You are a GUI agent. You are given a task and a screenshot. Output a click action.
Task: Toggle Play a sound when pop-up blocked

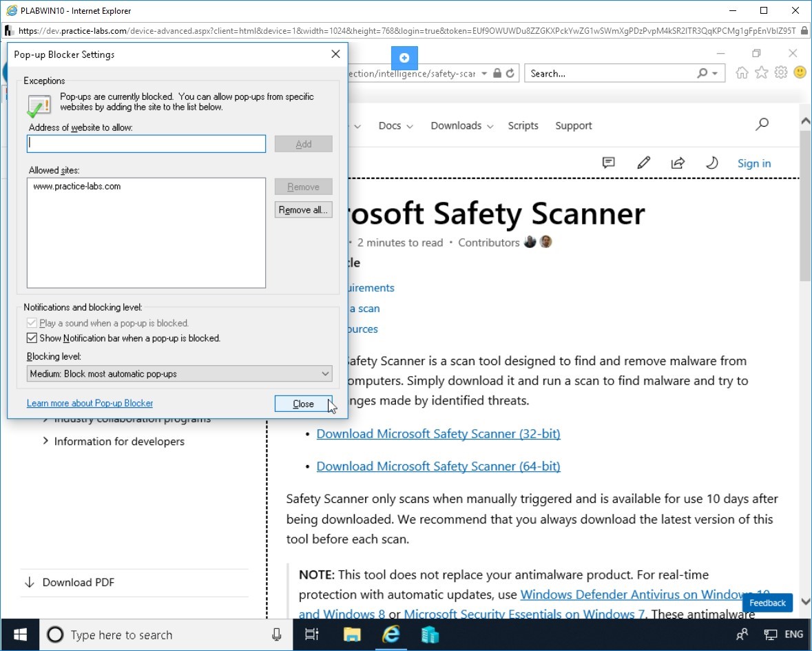(32, 322)
